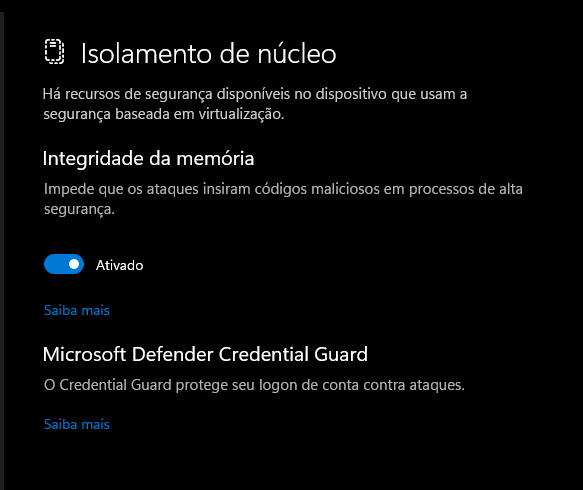Image resolution: width=583 pixels, height=490 pixels.
Task: Select the Ativado label beside the switch
Action: (119, 265)
